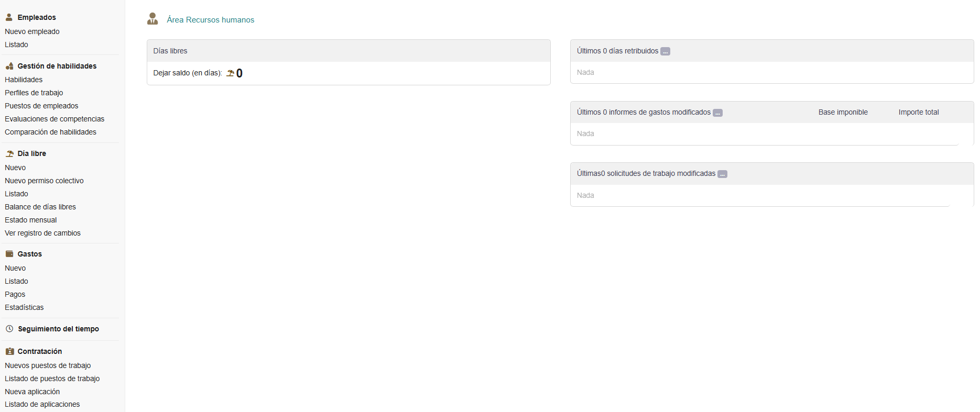Click the Empleados person icon in sidebar
Viewport: 980px width, 412px height.
(9, 17)
